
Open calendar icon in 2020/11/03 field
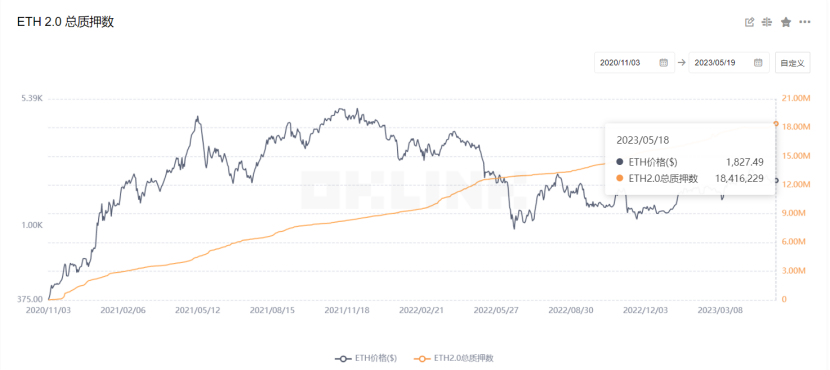(663, 62)
